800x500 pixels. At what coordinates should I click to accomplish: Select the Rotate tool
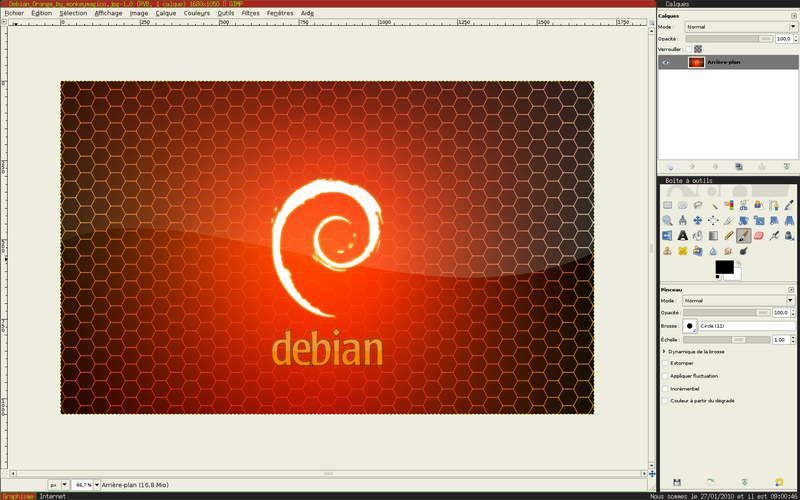743,220
